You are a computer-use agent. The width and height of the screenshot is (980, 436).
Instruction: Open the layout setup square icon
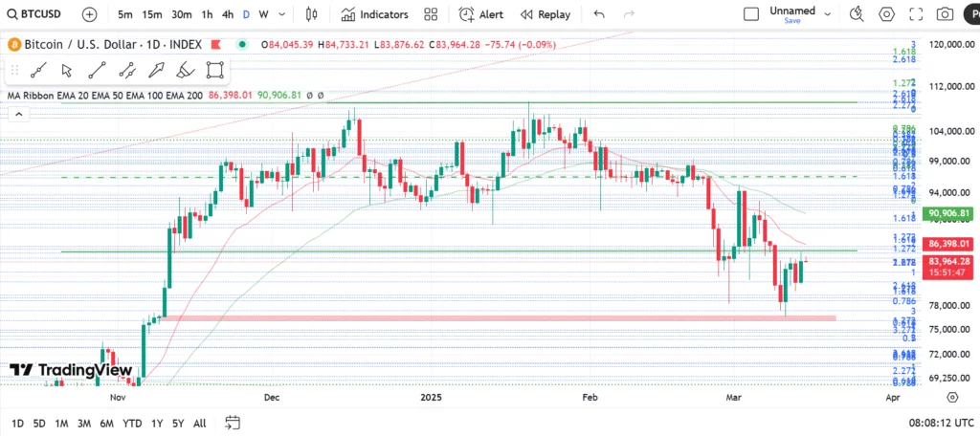pyautogui.click(x=751, y=14)
